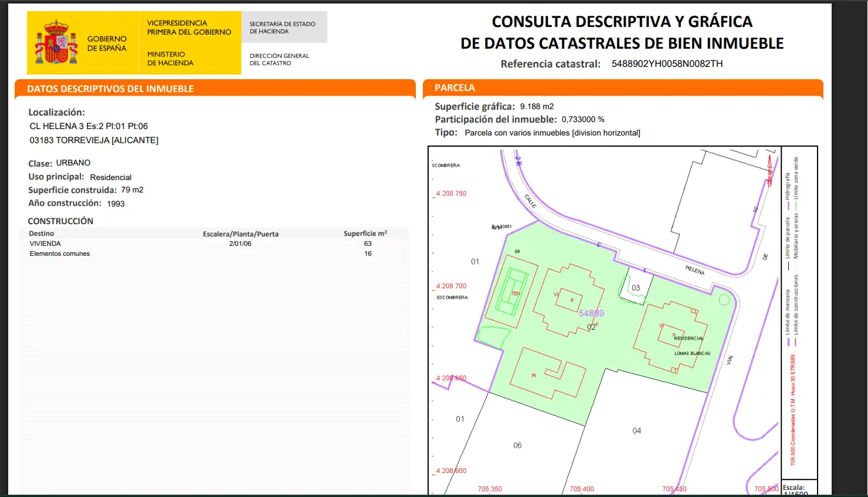Click parcel label '04' on the map
Viewport: 868px width, 497px height.
point(637,431)
